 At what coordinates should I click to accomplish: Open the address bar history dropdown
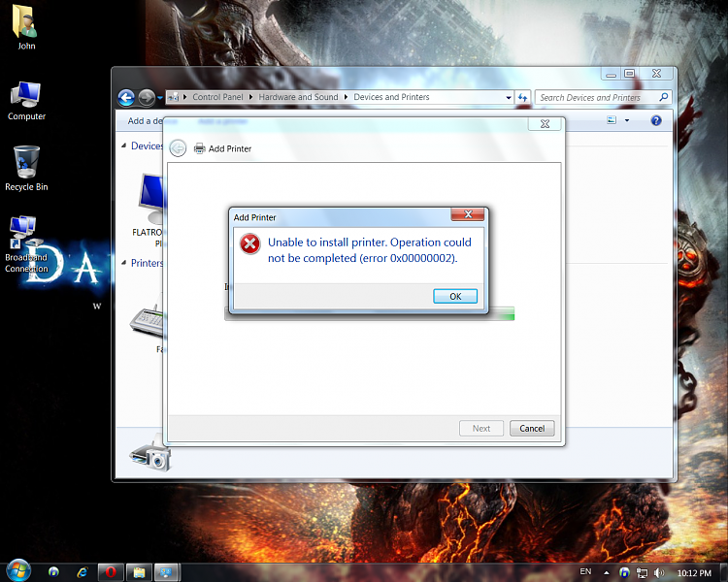coord(509,97)
